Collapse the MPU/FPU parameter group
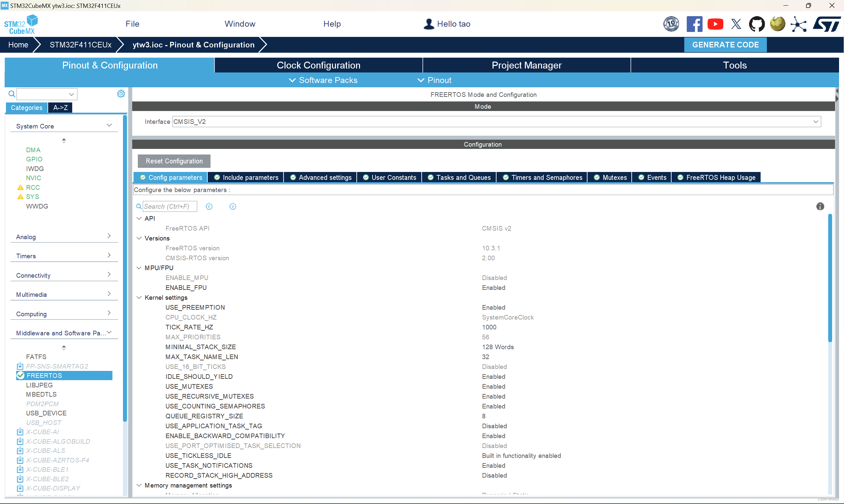 (x=139, y=268)
